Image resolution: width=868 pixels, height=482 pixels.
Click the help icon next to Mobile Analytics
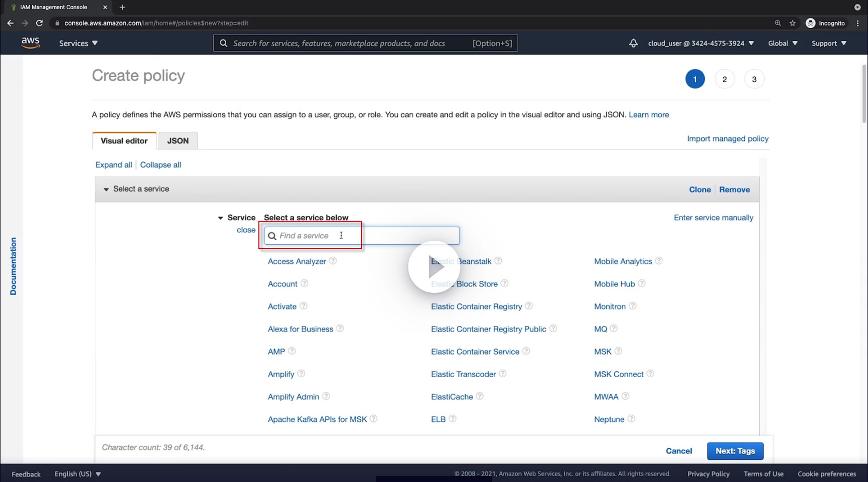pyautogui.click(x=659, y=261)
